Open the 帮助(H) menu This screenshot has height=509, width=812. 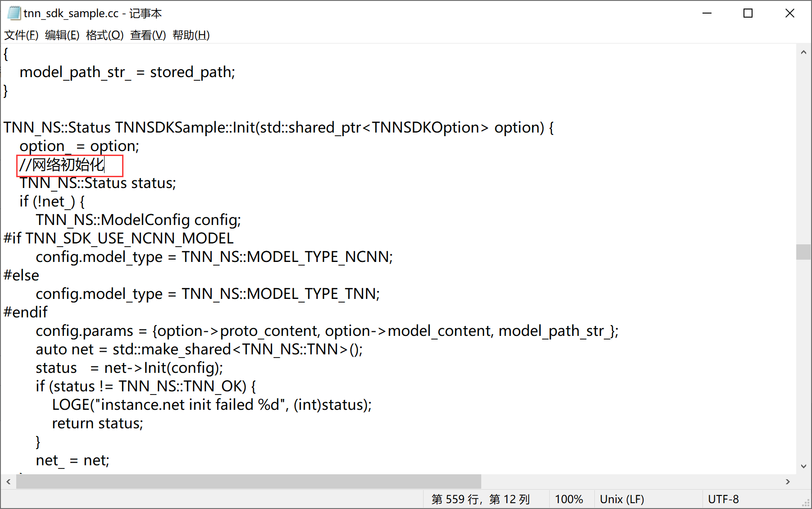pos(191,35)
